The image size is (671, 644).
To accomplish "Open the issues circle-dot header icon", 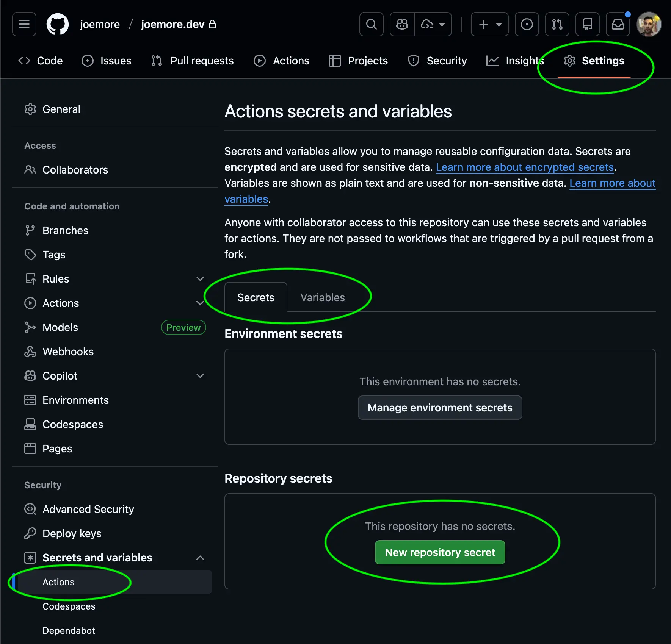I will coord(527,25).
